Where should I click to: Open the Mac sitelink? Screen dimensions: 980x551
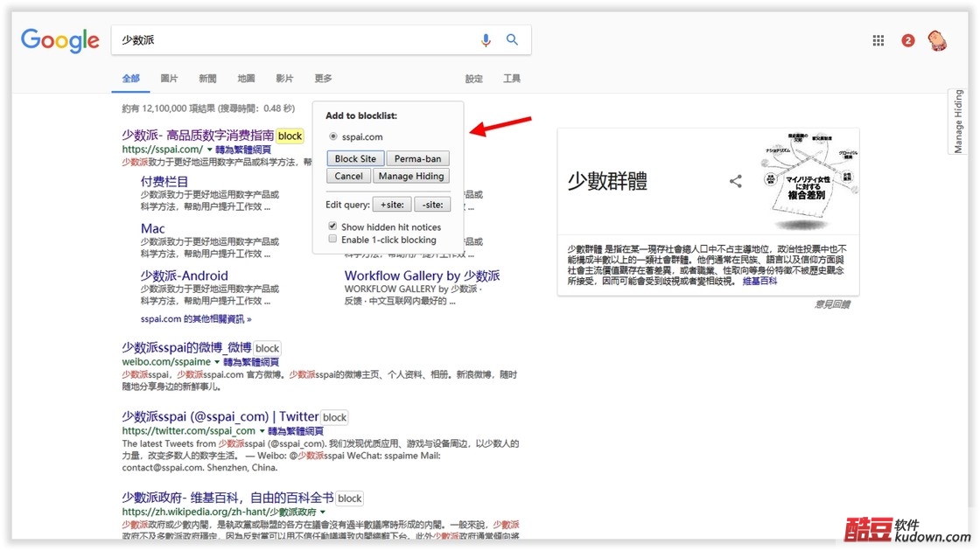point(153,228)
